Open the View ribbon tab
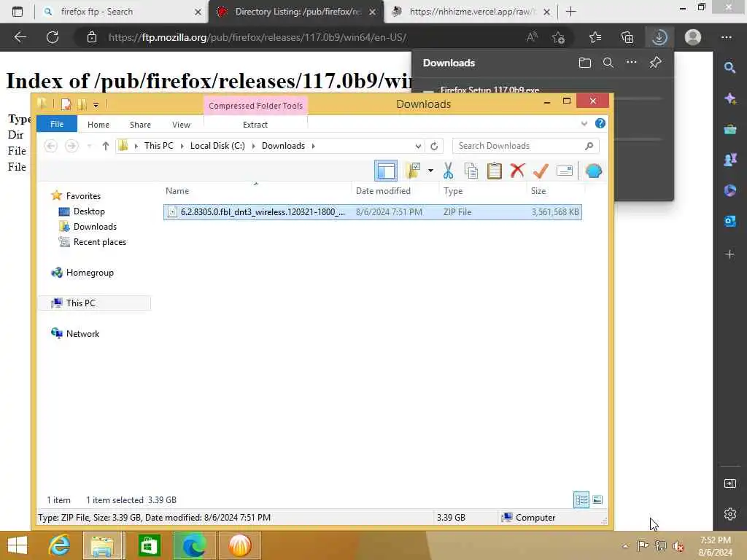This screenshot has width=747, height=560. click(181, 124)
